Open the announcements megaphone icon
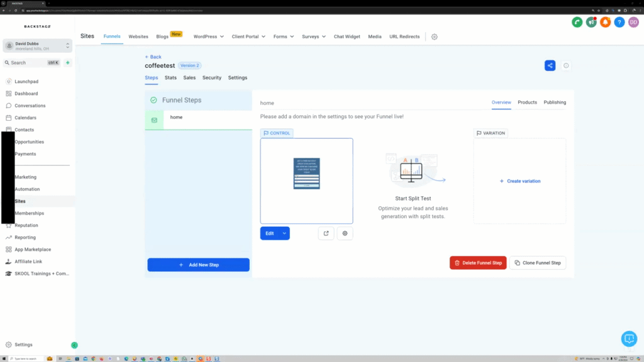 (x=591, y=22)
